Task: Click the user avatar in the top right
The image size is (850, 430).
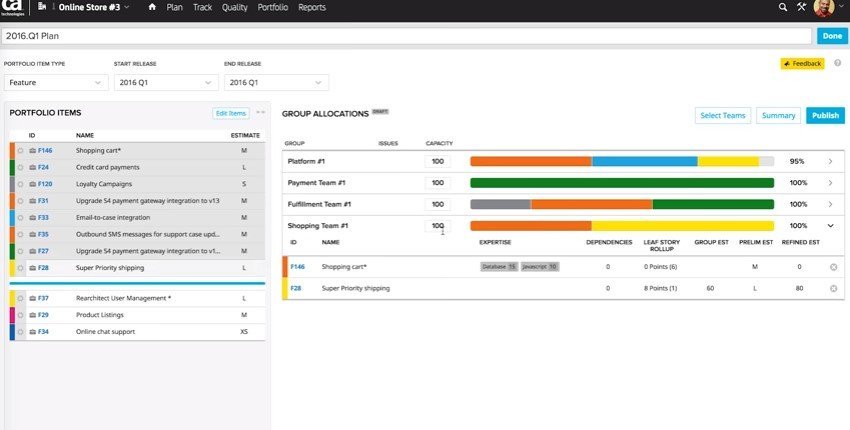Action: click(x=823, y=8)
